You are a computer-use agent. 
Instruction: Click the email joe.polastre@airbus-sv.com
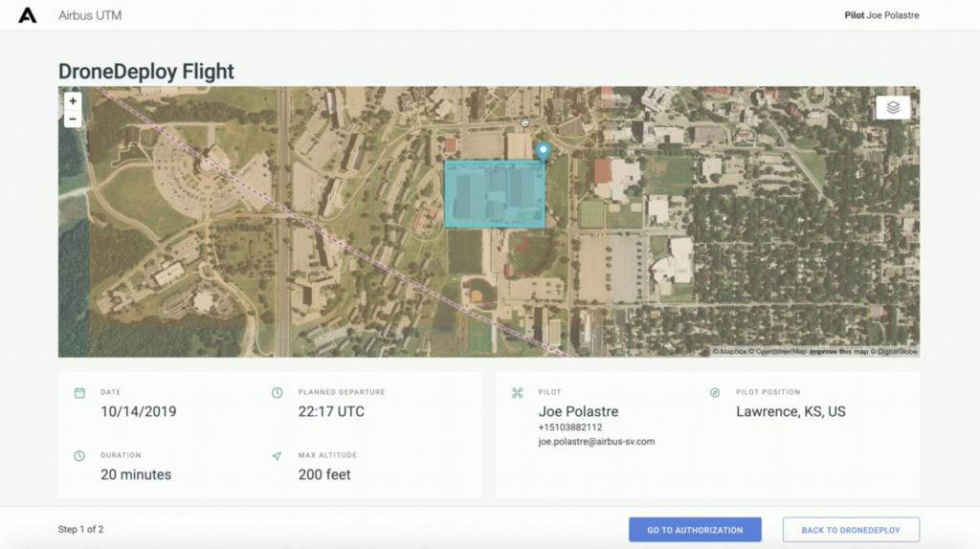click(596, 442)
